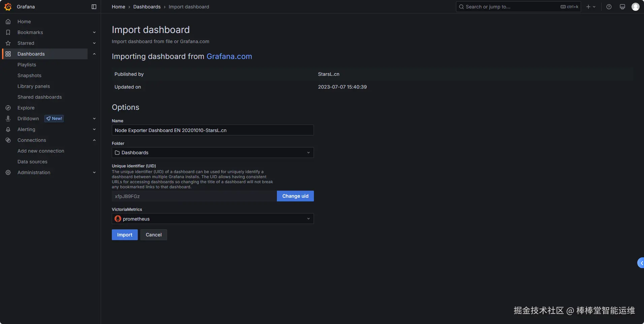Click the Starred star icon
Screen dimensions: 644x324
click(x=8, y=43)
